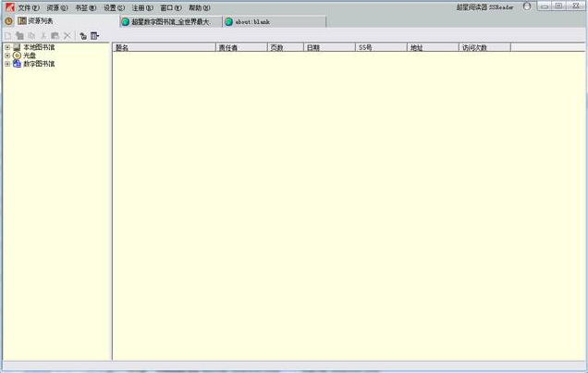Click the X delete icon in toolbar
588x373 pixels.
pos(67,36)
